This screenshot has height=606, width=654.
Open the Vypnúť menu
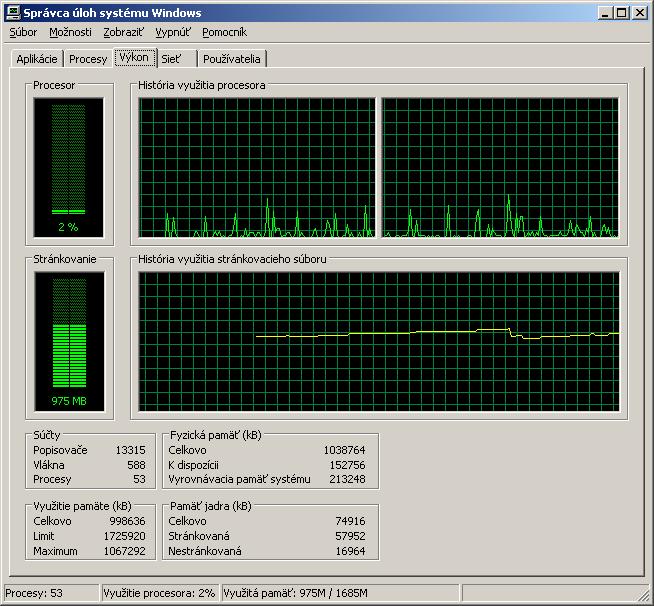click(173, 32)
